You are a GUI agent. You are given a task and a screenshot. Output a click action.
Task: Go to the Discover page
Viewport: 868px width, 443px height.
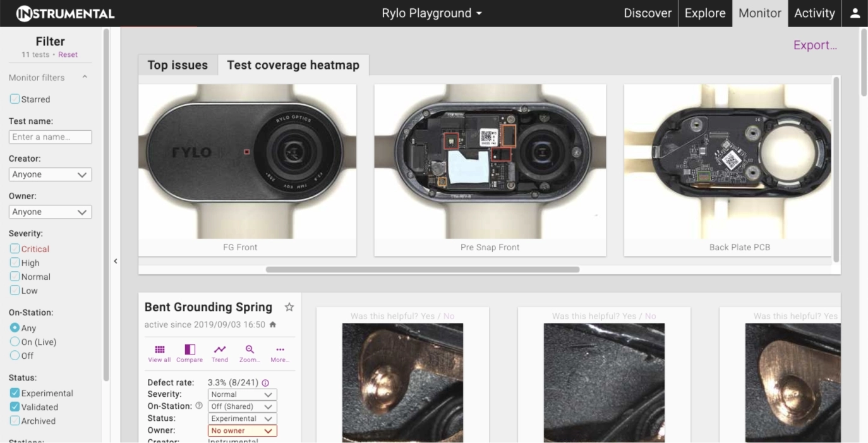[x=648, y=13]
